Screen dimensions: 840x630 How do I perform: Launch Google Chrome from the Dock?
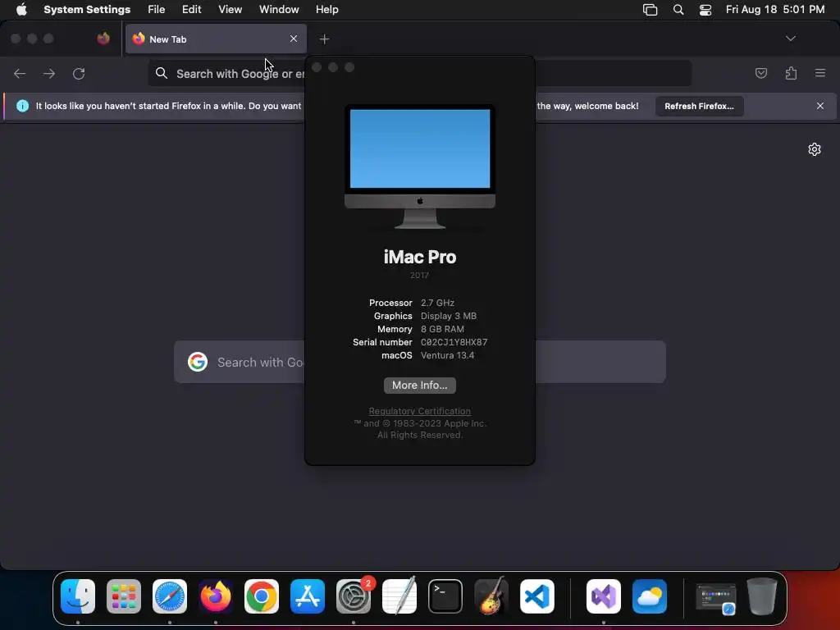point(262,596)
